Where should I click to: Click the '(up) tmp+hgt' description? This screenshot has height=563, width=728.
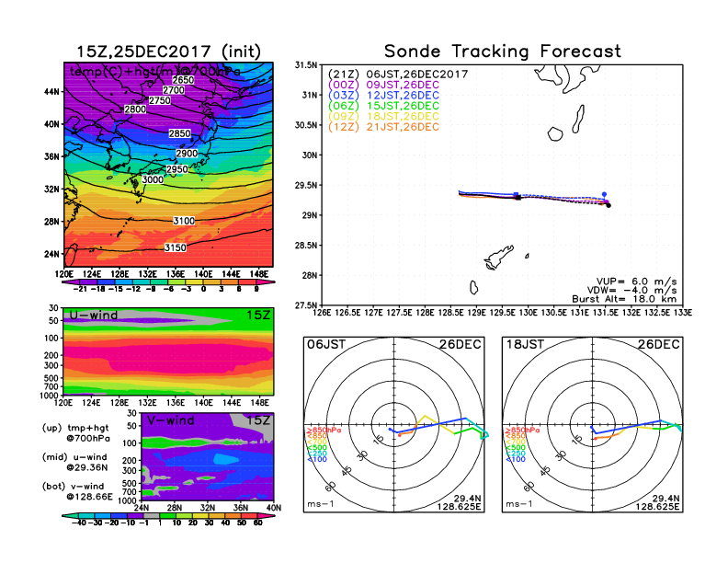coord(75,428)
